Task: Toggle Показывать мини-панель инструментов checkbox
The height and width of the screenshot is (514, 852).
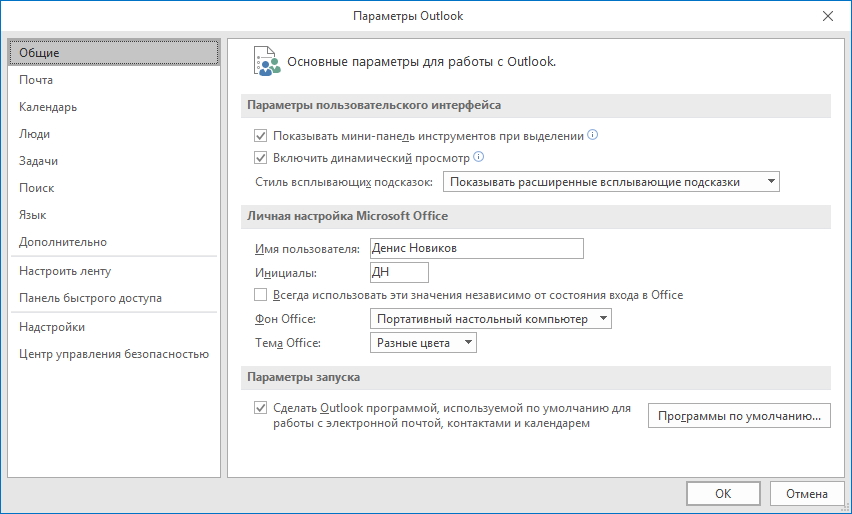Action: coord(261,136)
